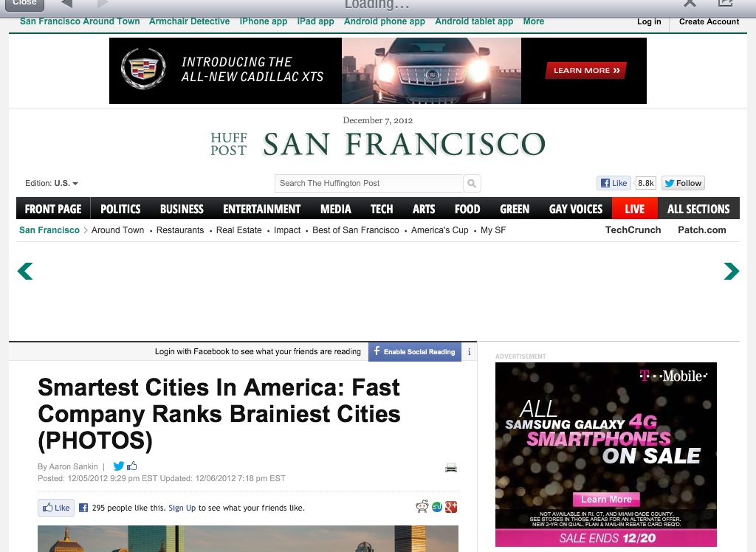Open the iPad app link
Image resolution: width=756 pixels, height=552 pixels.
tap(315, 21)
